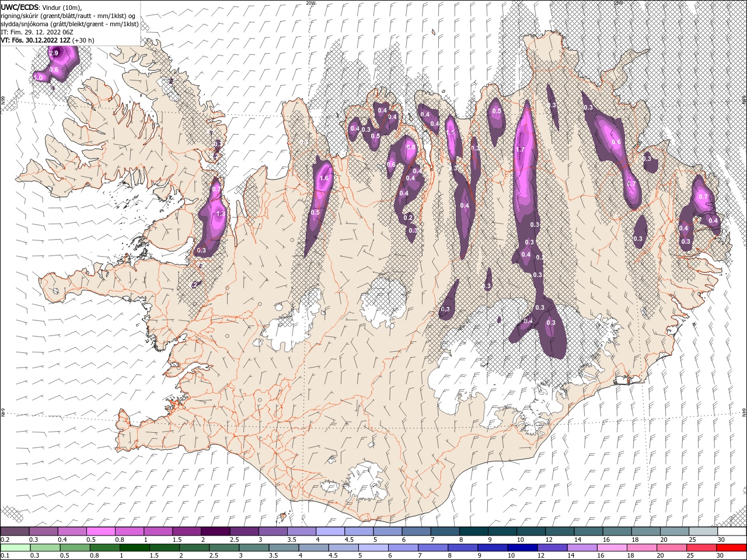Pick the crimson 25 swatch in lower legend
Viewport: 747px width, 560px height.
[x=701, y=548]
